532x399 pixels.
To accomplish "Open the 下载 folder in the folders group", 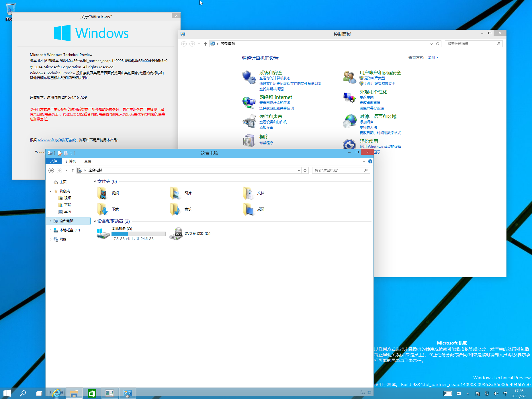I will (108, 209).
